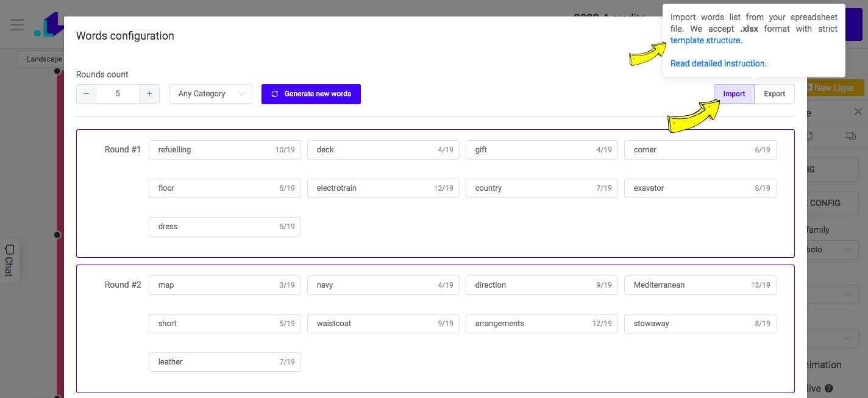Image resolution: width=868 pixels, height=398 pixels.
Task: Edit the word 'floor' field
Action: tap(225, 188)
